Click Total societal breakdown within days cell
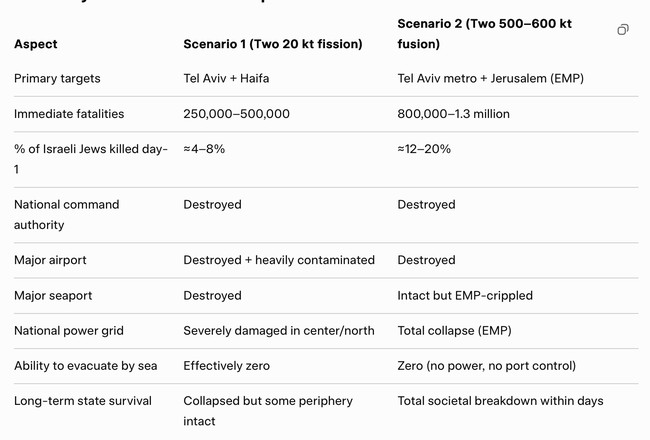 [500, 401]
